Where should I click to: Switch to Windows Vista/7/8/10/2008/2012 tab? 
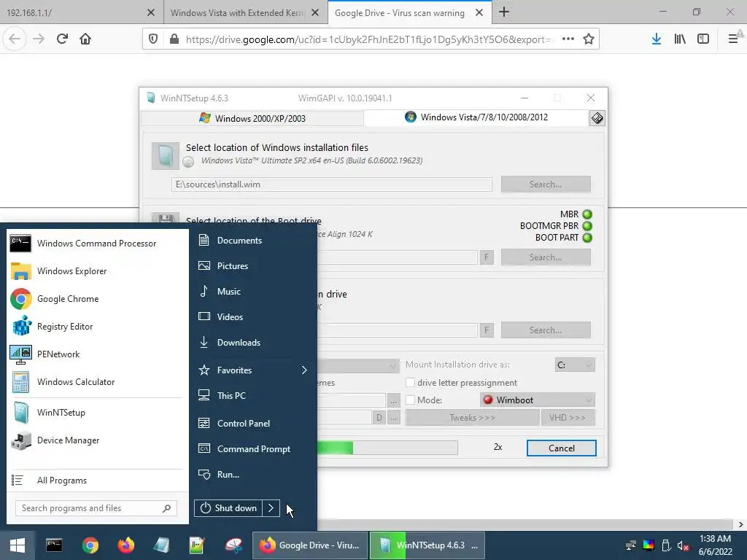476,117
